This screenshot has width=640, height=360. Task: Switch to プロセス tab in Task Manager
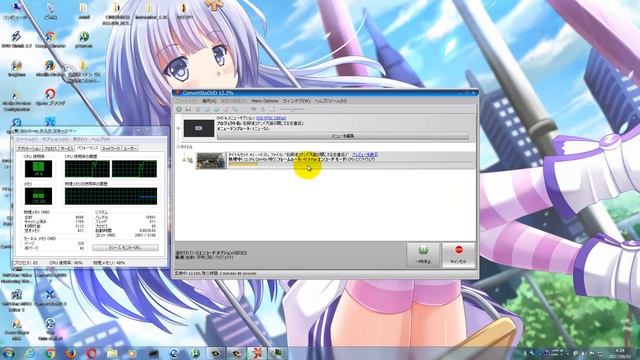[x=51, y=149]
